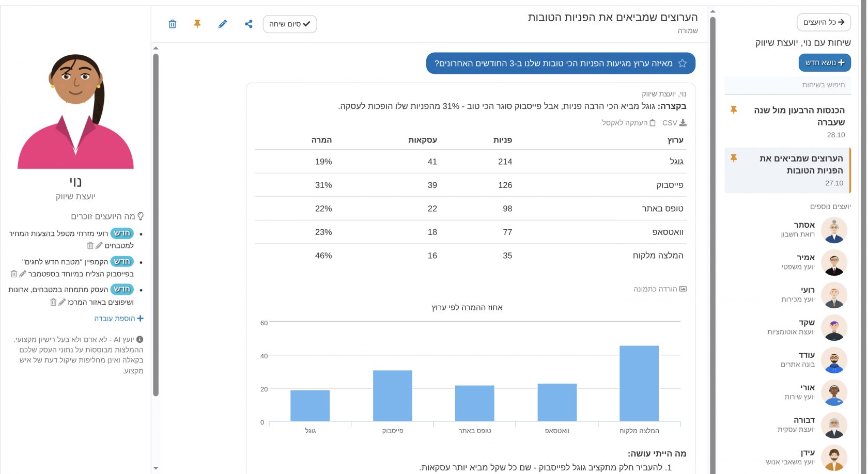Share the conversation via share icon
The height and width of the screenshot is (474, 868).
click(x=249, y=24)
